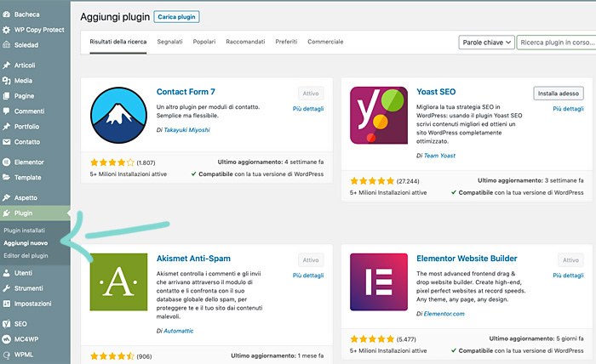Viewport: 596px width, 364px height.
Task: Click Installa adesso for Yoast SEO
Action: tap(559, 94)
